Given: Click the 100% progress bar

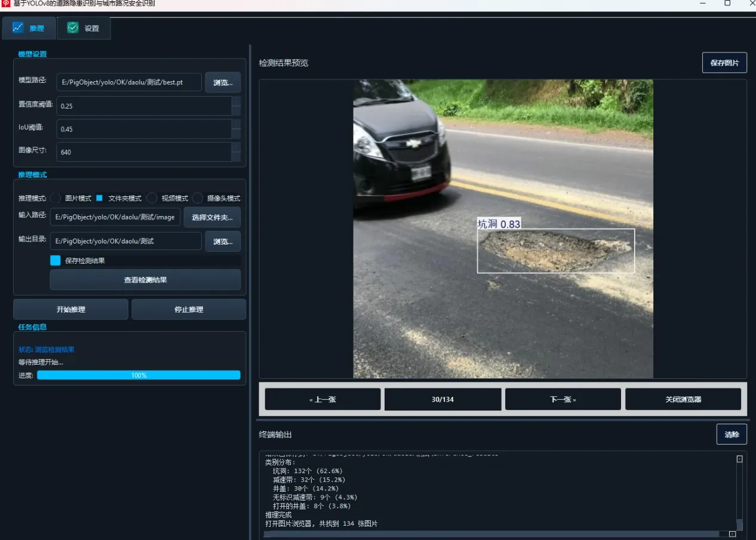Looking at the screenshot, I should [139, 375].
